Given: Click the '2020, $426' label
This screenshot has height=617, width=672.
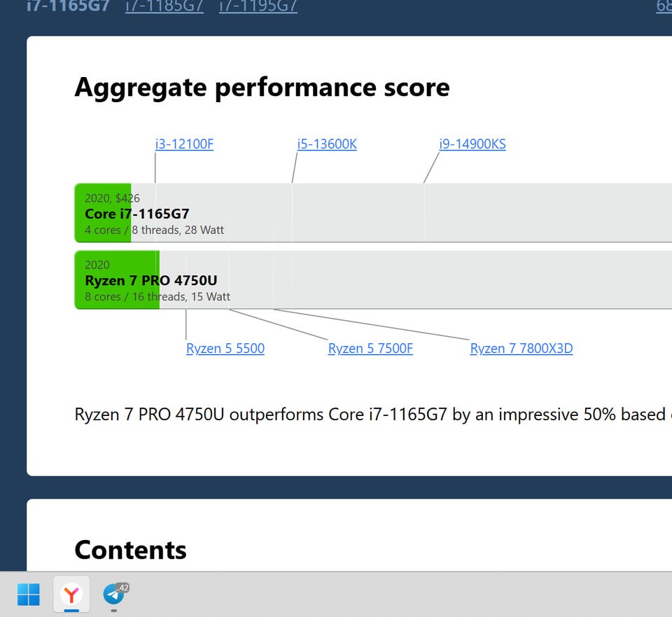Looking at the screenshot, I should 112,198.
